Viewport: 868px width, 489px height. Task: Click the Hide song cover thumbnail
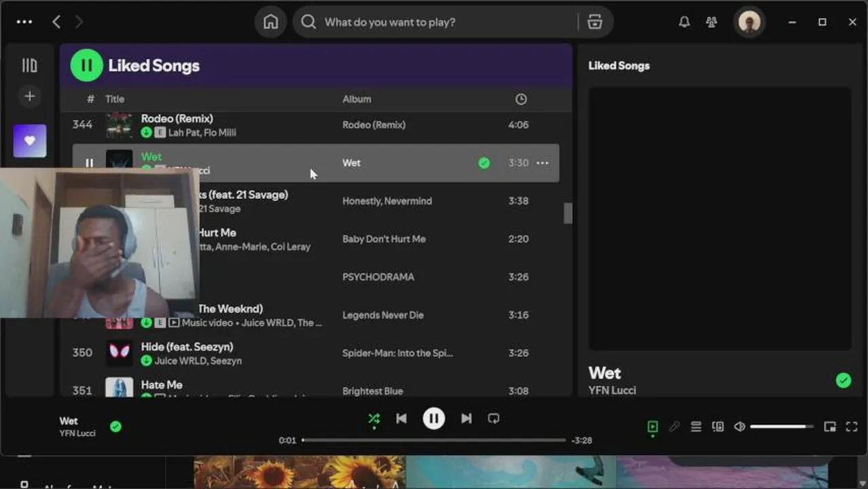pos(120,352)
